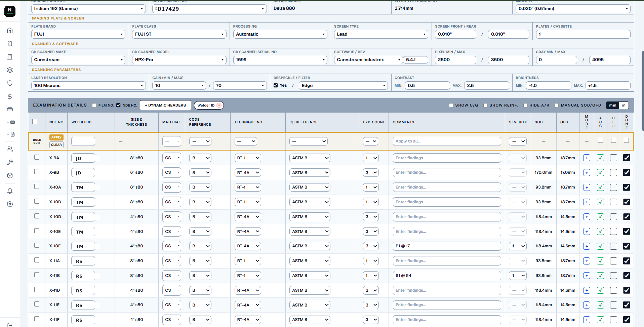Screen dimensions: 644x327
Task: Toggle the FILM NO. checkbox
Action: click(94, 105)
